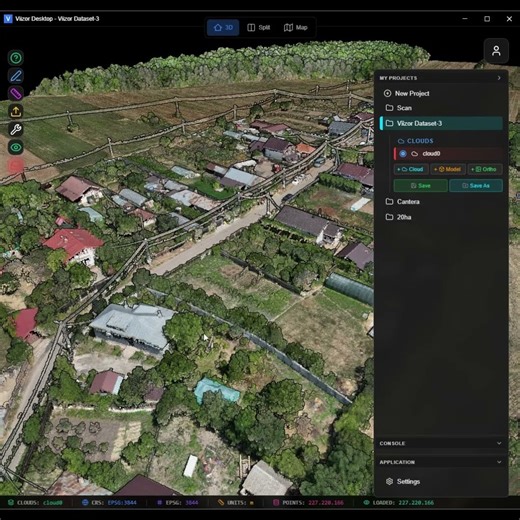The height and width of the screenshot is (520, 520).
Task: Select the Vizor Dataset-3 project
Action: [441, 123]
